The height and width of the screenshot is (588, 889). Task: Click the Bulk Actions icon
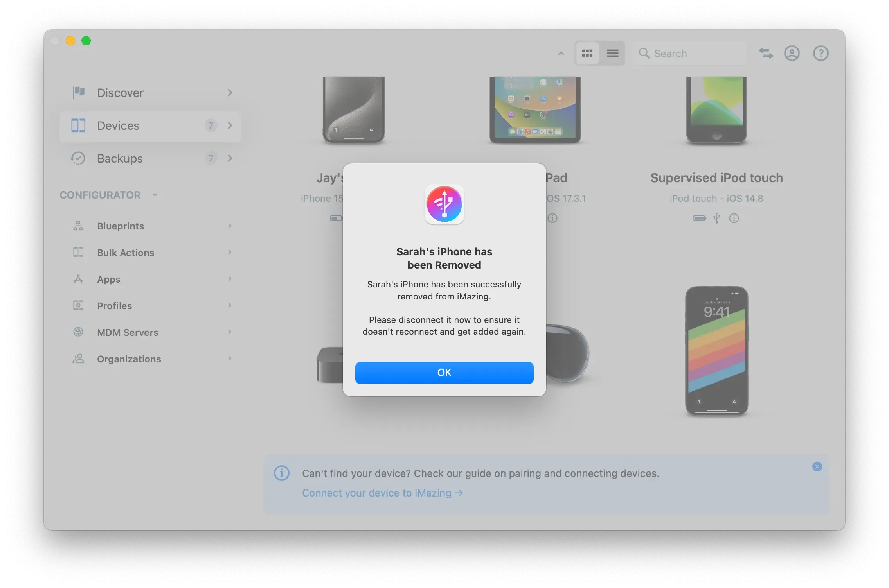(x=78, y=252)
